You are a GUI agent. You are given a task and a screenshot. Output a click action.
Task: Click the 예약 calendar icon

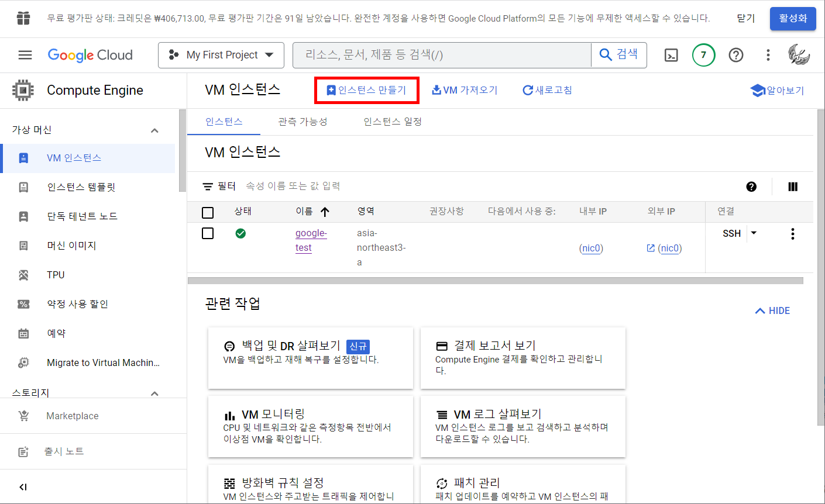pos(23,333)
